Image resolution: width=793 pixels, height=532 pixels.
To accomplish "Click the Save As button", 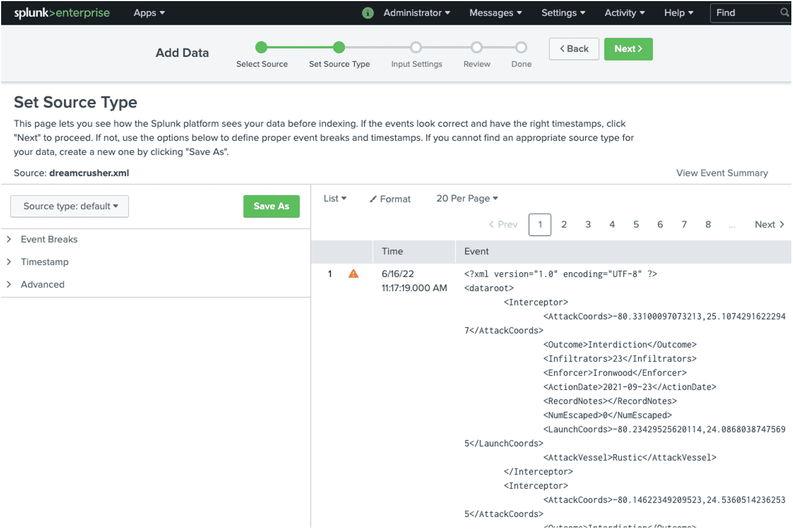I will pos(271,206).
